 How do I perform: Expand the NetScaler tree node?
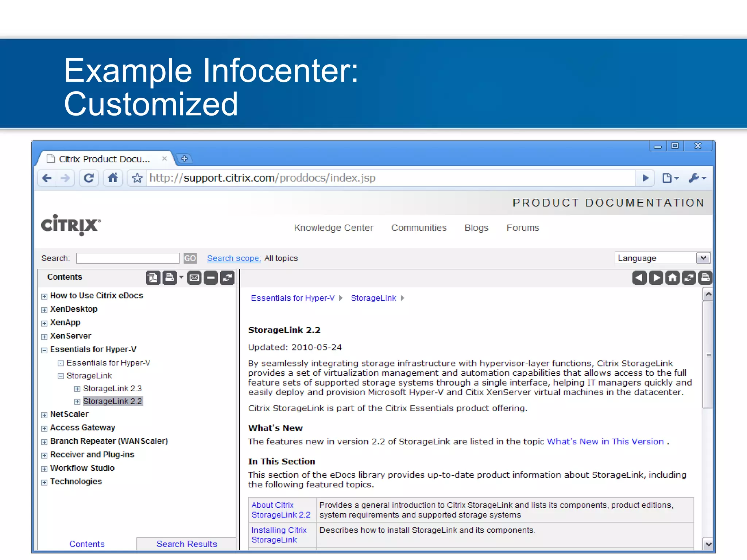tap(44, 415)
